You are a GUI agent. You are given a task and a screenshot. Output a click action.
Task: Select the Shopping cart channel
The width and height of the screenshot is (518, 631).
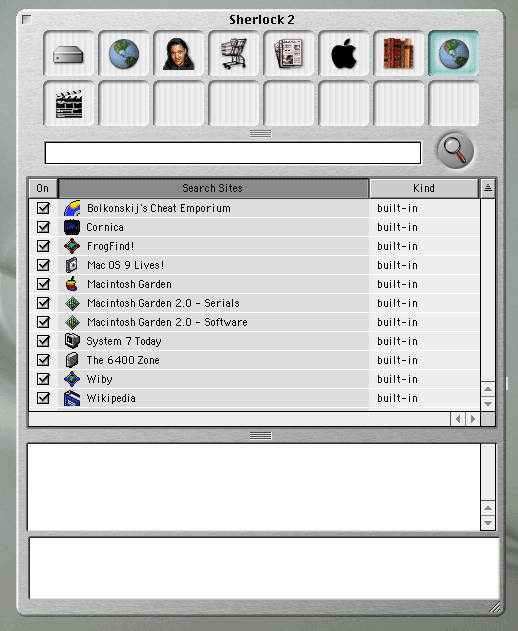(x=234, y=54)
